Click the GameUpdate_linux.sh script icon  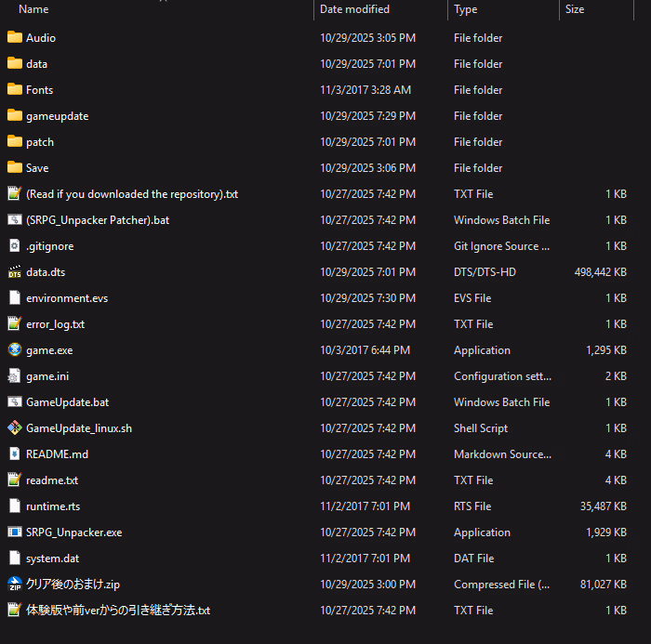coord(14,428)
